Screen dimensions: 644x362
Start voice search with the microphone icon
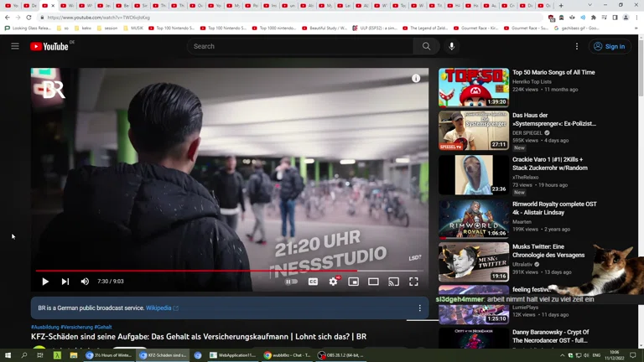pyautogui.click(x=451, y=46)
